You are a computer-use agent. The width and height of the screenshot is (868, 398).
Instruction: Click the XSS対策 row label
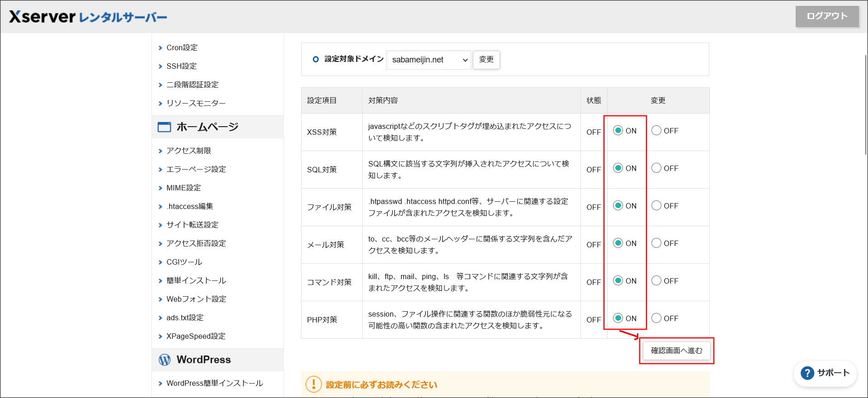pyautogui.click(x=322, y=132)
